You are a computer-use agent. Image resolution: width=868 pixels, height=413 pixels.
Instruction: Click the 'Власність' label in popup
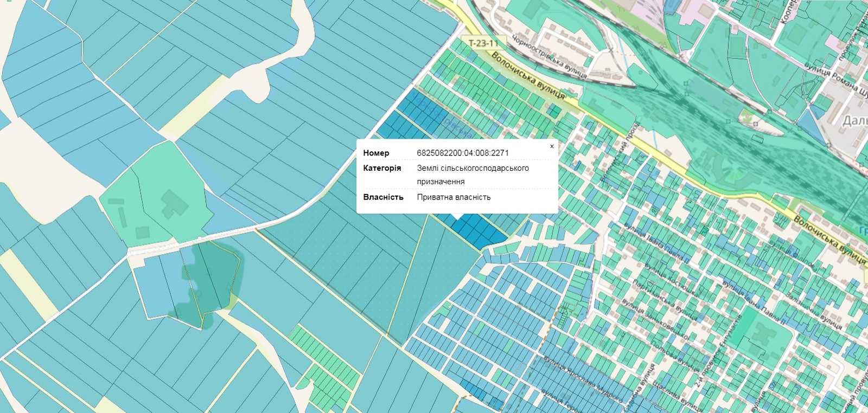pos(383,197)
